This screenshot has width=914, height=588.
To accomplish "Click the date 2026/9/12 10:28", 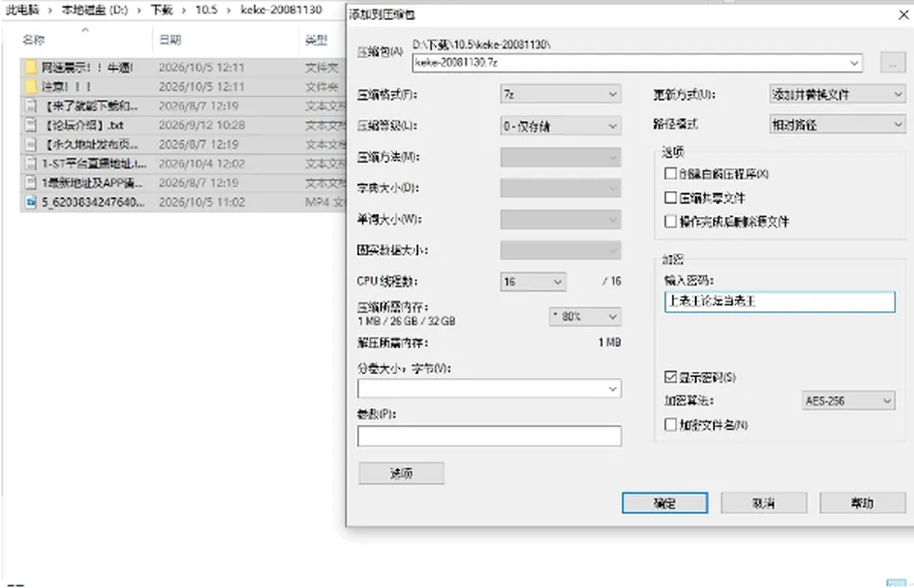I will [x=202, y=126].
